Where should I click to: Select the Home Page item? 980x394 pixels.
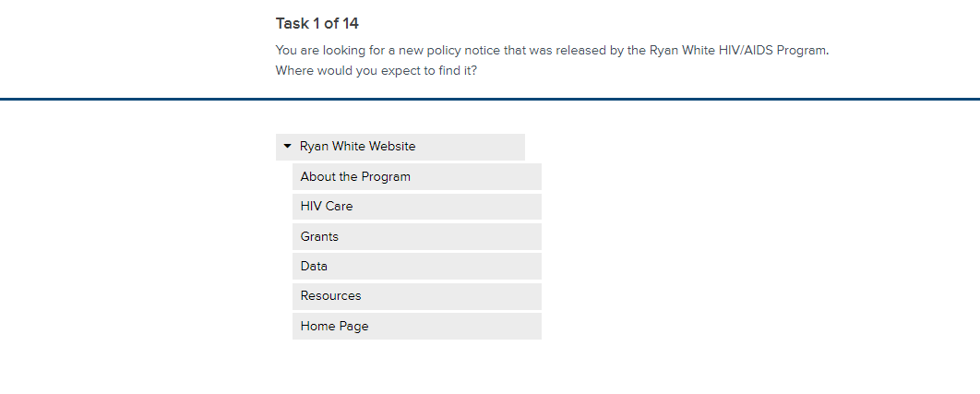[334, 327]
